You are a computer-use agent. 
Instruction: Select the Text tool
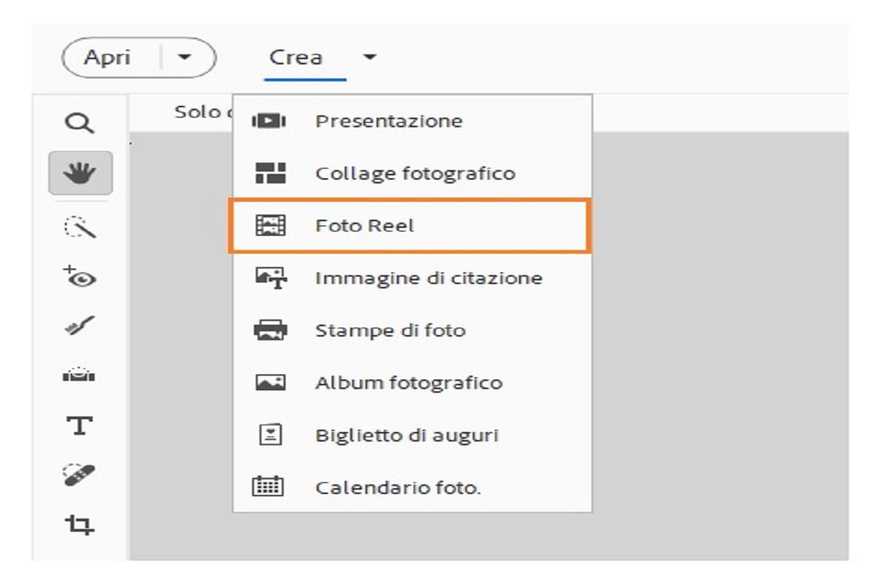pyautogui.click(x=80, y=425)
